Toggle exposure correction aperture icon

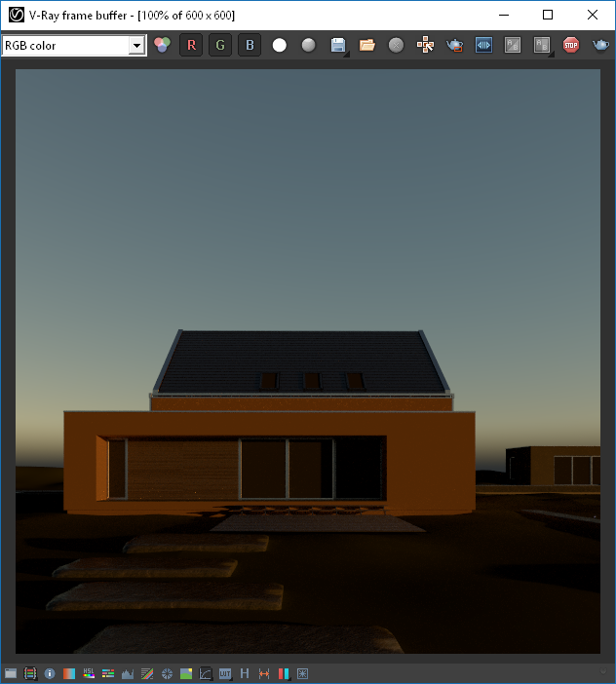pos(167,673)
